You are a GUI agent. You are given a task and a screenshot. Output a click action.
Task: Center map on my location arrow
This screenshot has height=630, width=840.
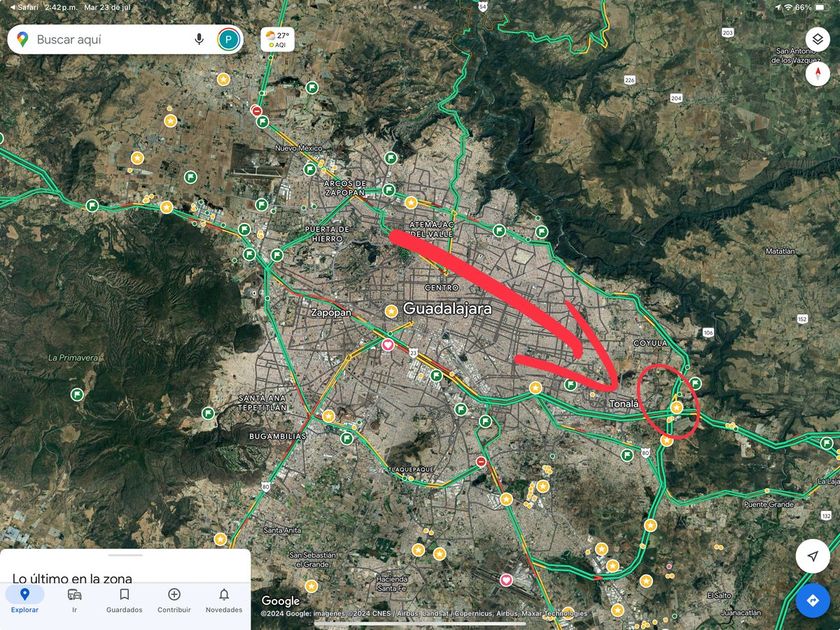[x=813, y=556]
